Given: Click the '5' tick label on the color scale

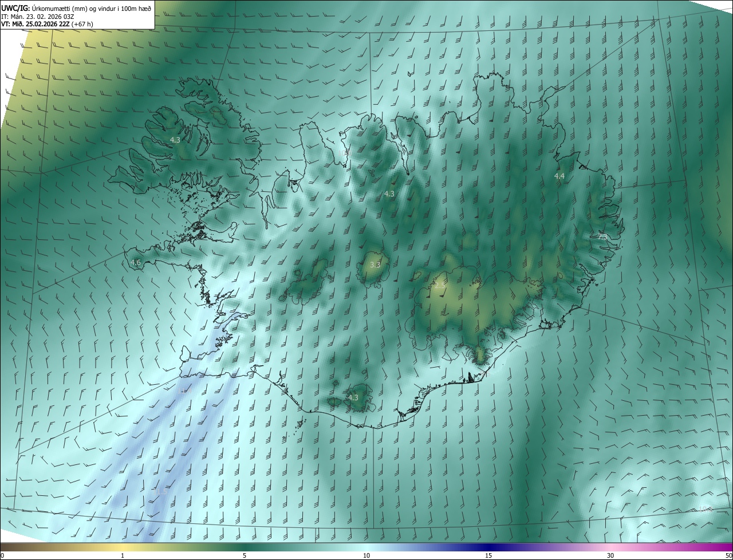Looking at the screenshot, I should (245, 556).
